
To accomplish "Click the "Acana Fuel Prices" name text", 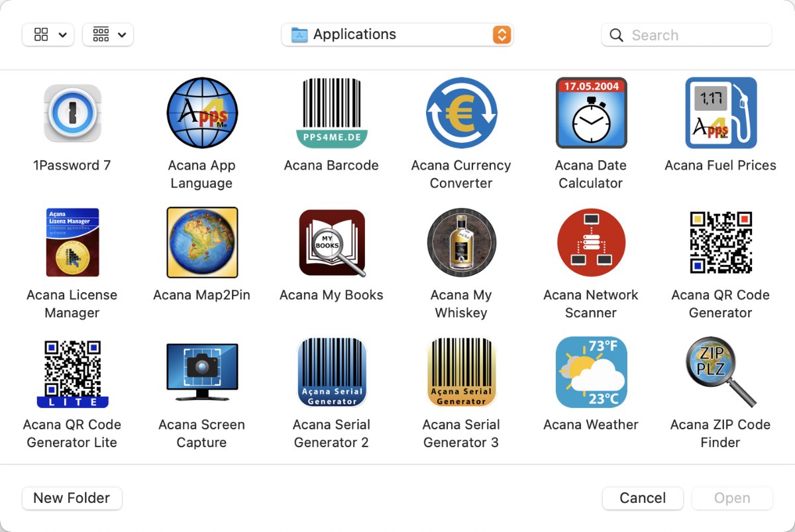I will coord(721,166).
